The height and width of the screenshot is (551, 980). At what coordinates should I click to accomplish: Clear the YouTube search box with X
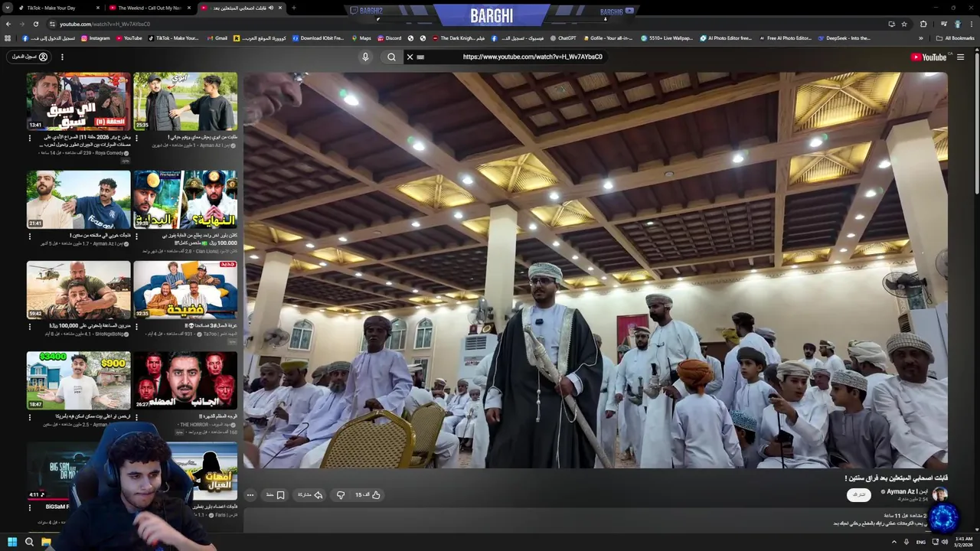410,57
